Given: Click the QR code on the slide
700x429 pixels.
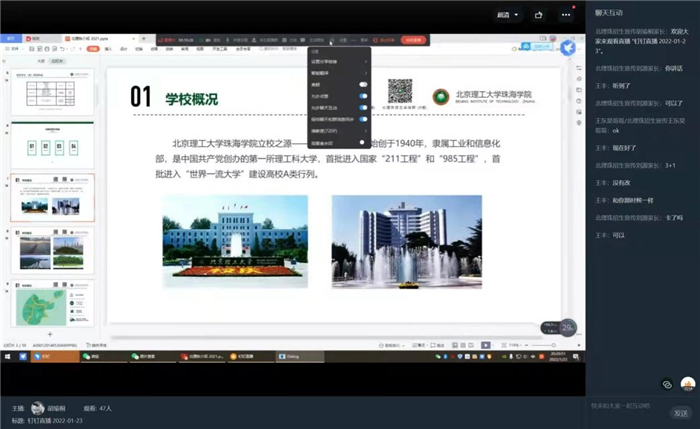Looking at the screenshot, I should [x=400, y=91].
